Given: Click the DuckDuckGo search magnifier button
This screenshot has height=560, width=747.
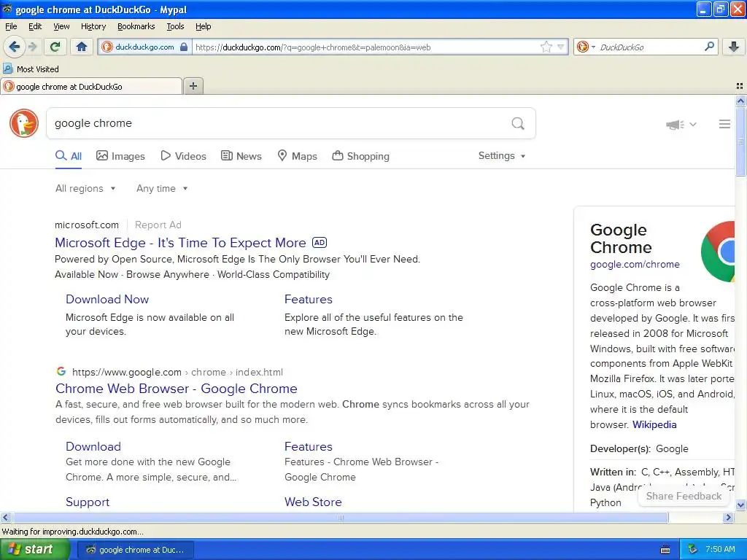Looking at the screenshot, I should click(x=518, y=123).
